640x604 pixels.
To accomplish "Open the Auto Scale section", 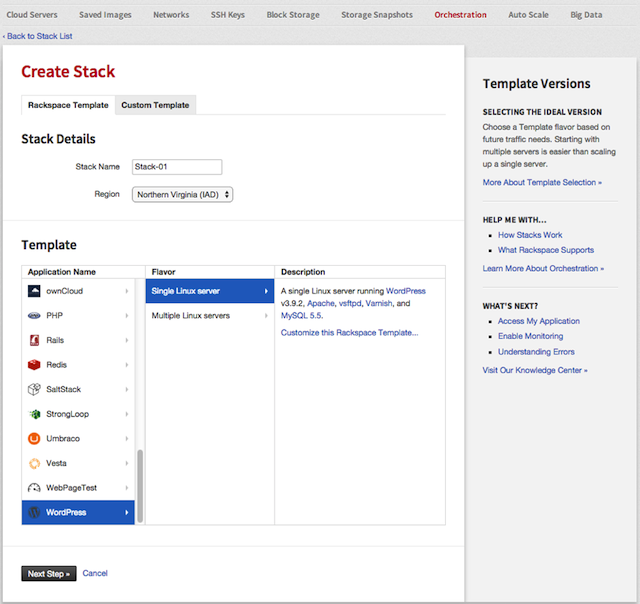I will (x=528, y=15).
